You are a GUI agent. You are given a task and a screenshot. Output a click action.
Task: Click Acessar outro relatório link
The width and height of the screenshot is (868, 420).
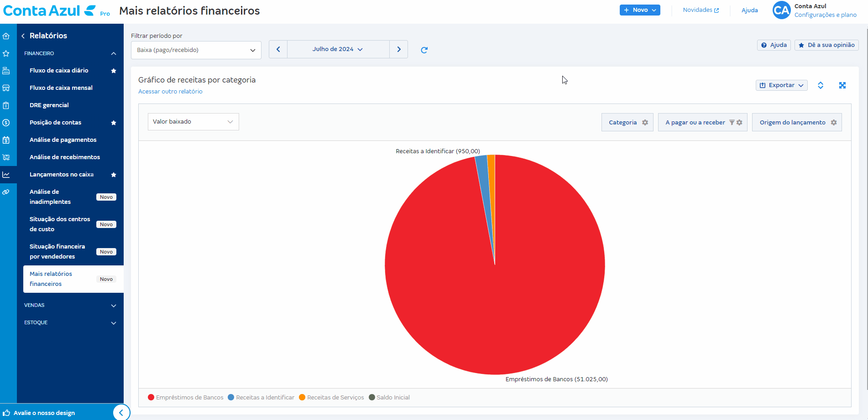coord(170,92)
